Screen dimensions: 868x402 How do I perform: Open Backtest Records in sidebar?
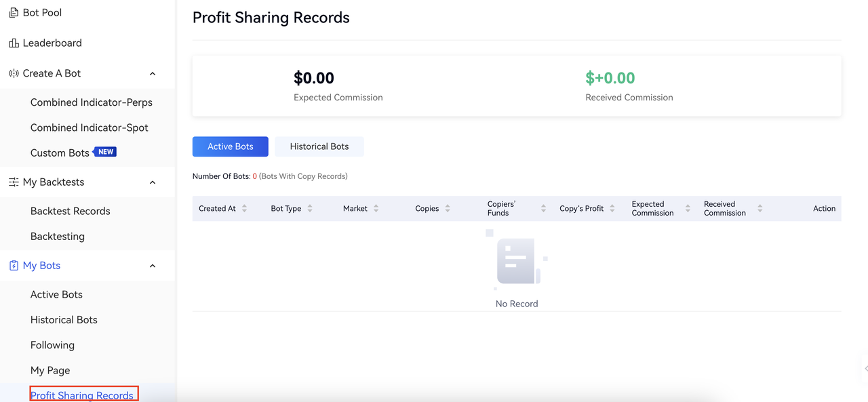[70, 211]
